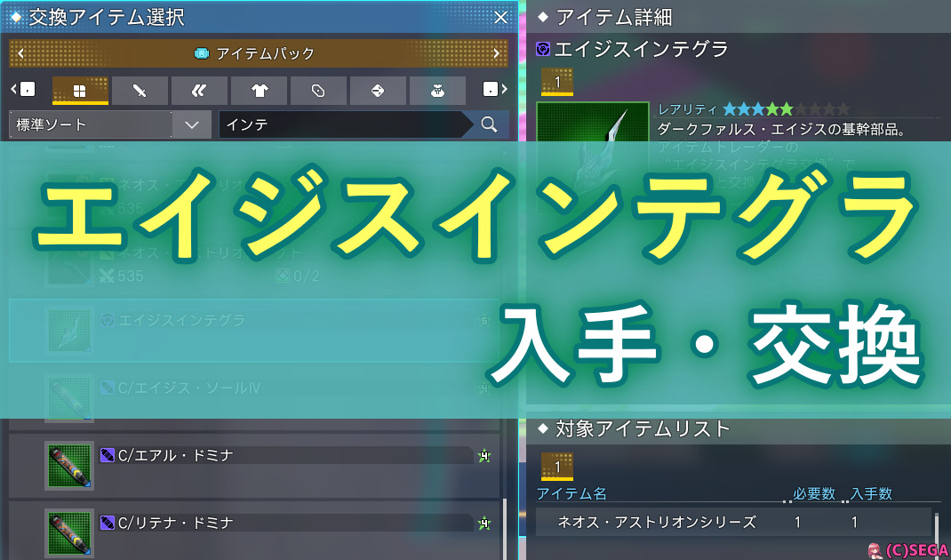
Task: Select the armor unit tab
Action: pos(199,91)
